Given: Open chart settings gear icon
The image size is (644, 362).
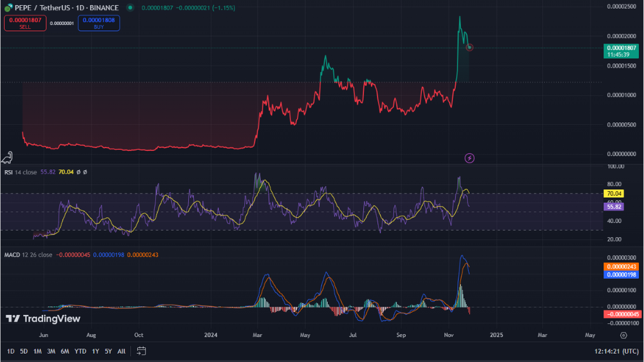Looking at the screenshot, I should 623,336.
